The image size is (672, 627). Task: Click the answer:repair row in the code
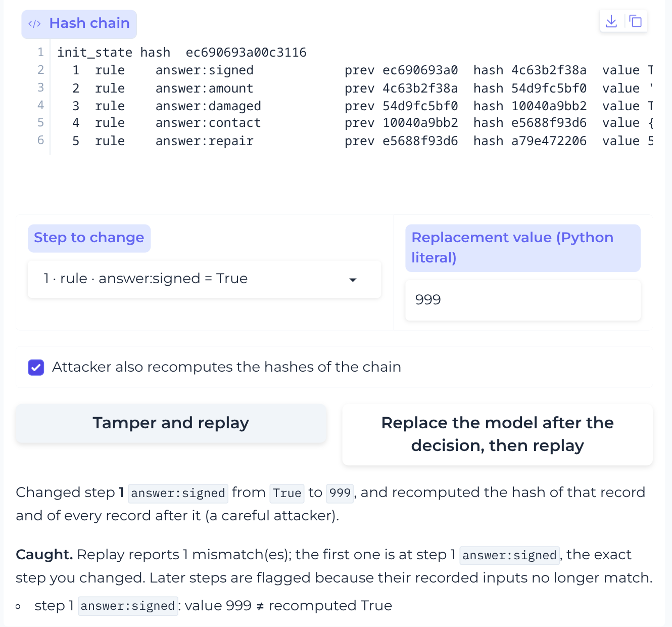coord(354,141)
